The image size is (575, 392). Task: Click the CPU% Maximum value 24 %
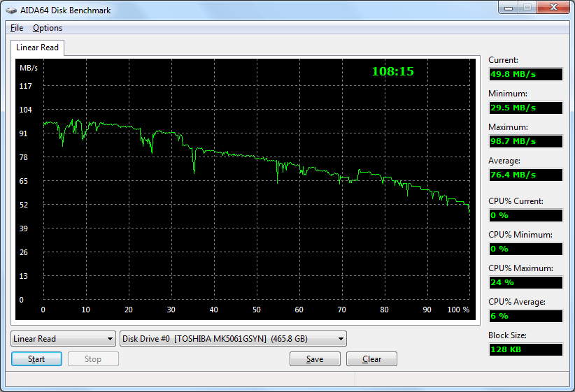(x=526, y=282)
